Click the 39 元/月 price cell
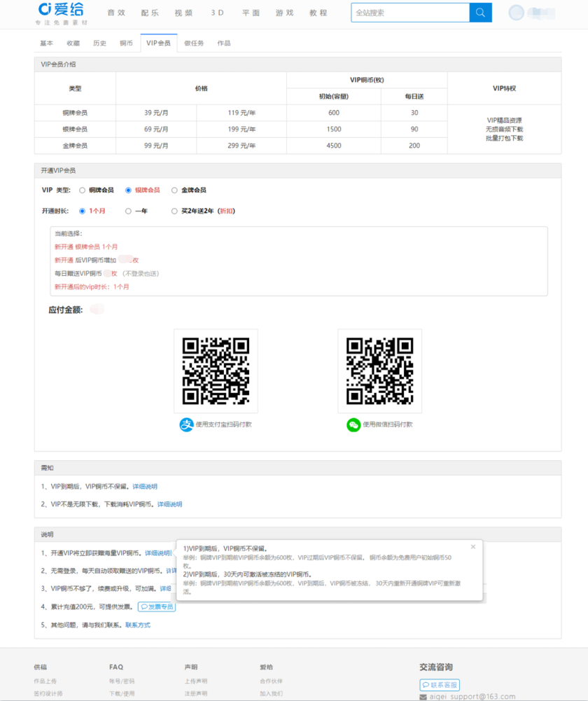The height and width of the screenshot is (701, 588). (x=156, y=113)
